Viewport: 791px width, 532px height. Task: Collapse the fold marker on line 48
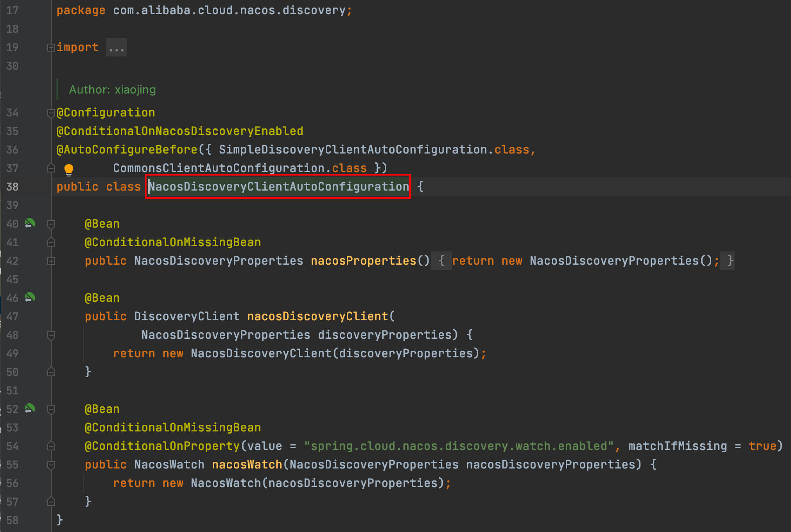point(51,335)
